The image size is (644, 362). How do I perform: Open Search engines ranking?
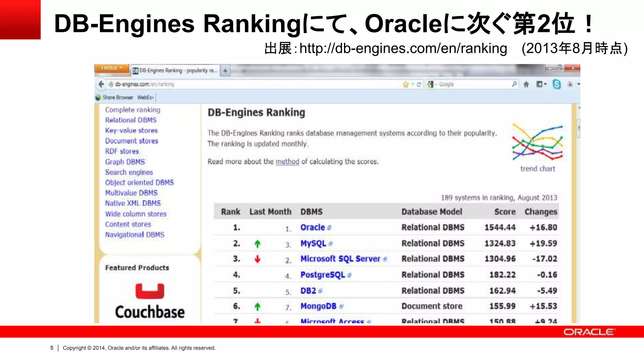pos(129,172)
